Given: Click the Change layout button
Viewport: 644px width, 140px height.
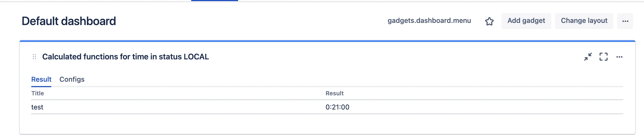Looking at the screenshot, I should pyautogui.click(x=584, y=21).
